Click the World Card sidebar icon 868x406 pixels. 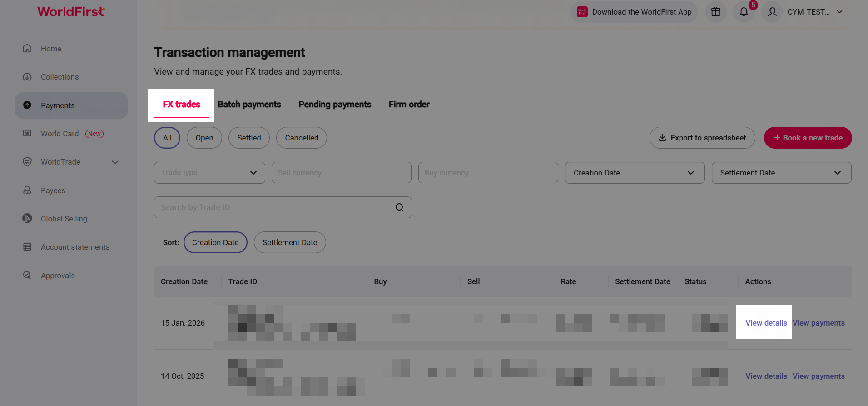27,133
